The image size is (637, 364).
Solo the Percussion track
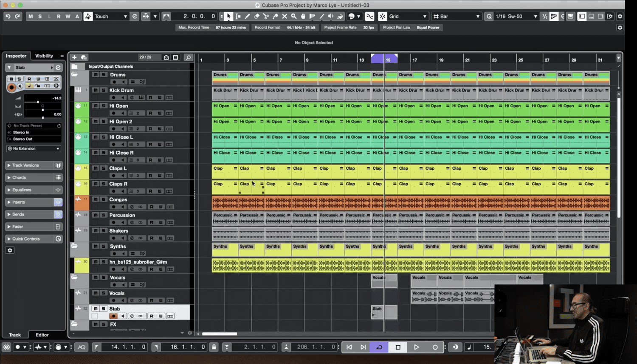(x=103, y=215)
